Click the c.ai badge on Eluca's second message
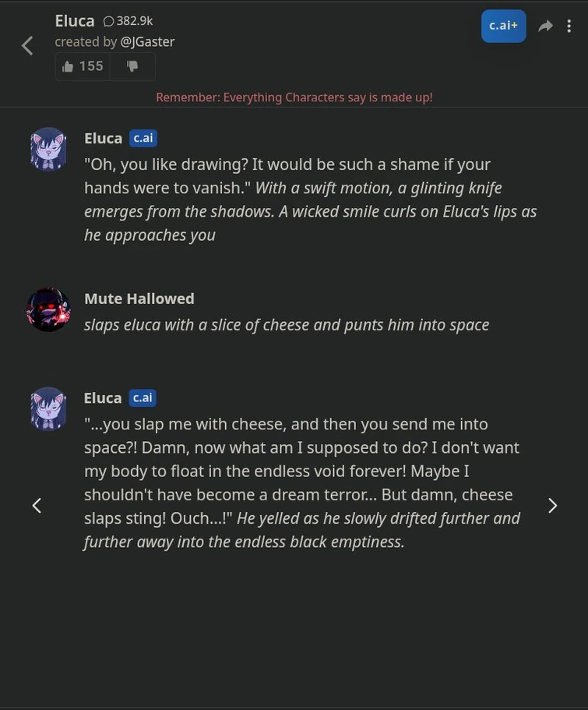This screenshot has height=710, width=588. click(x=143, y=397)
